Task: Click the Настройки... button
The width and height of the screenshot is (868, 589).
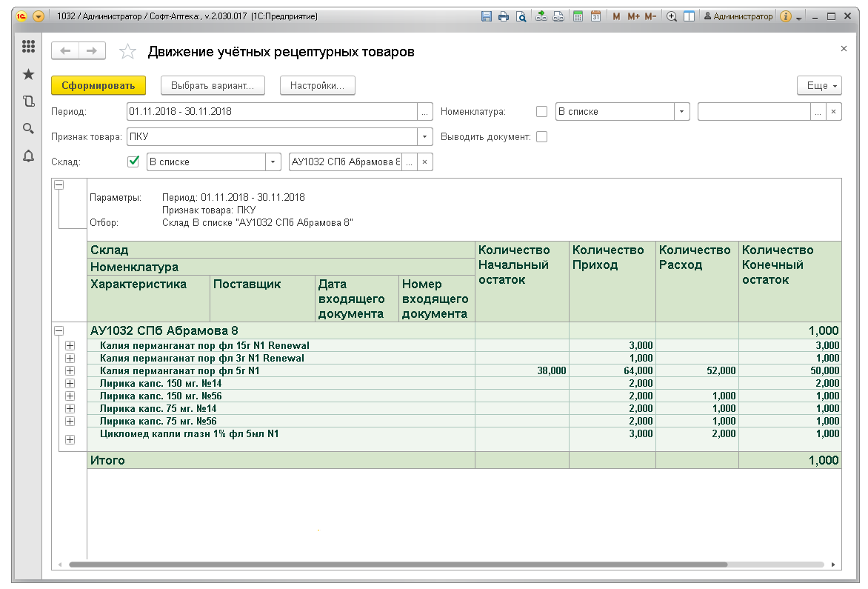Action: [317, 86]
